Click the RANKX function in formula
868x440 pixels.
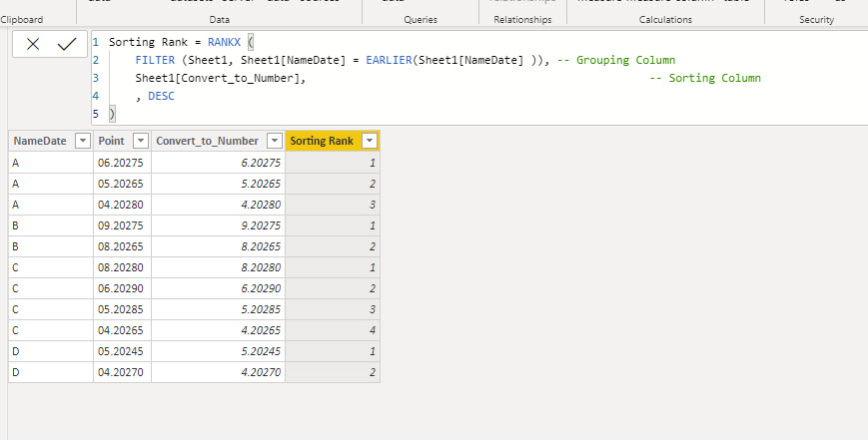(x=224, y=42)
